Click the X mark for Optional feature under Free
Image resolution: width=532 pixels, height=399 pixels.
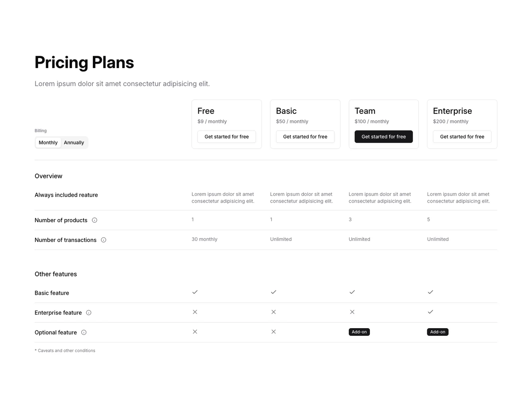(x=195, y=331)
